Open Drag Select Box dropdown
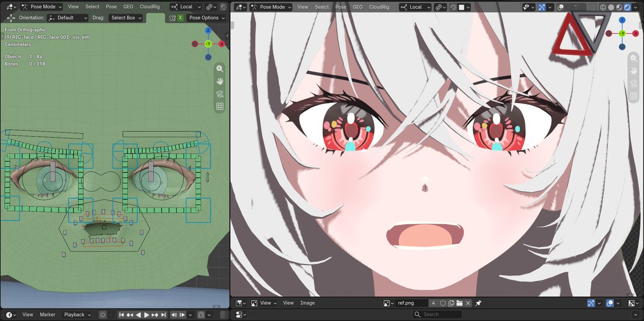644x321 pixels. coord(127,18)
